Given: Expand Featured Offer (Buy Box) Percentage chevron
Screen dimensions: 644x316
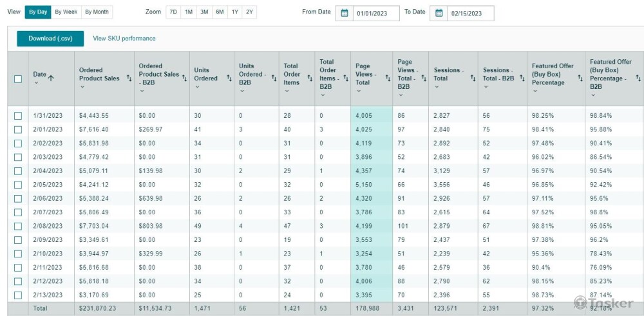Looking at the screenshot, I should pos(535,91).
